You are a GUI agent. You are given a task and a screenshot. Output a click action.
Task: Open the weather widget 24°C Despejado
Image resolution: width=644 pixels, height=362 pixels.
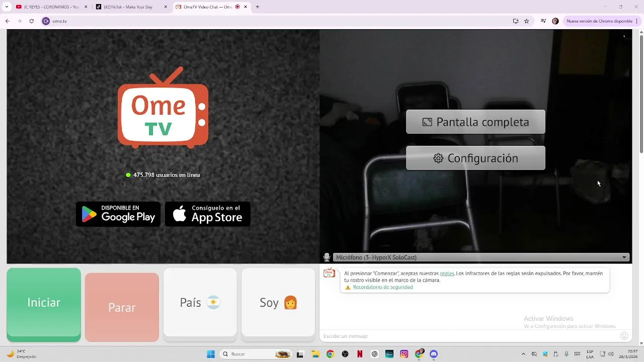tap(20, 354)
